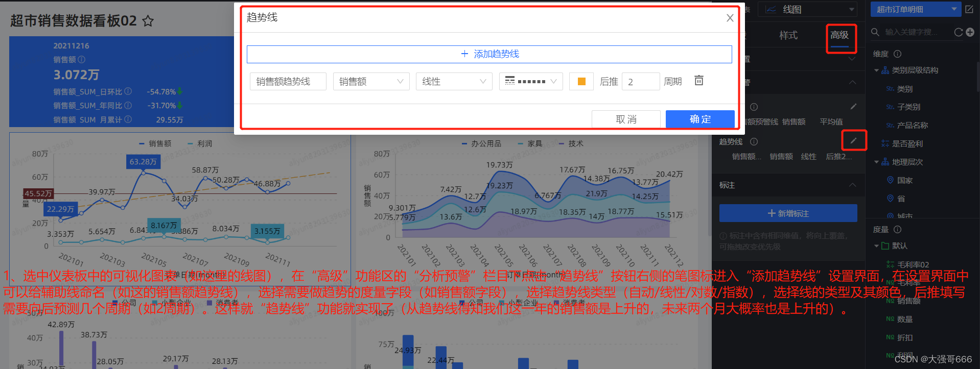Click the info icon beside 销售额_SUM_年同比
The image size is (980, 369).
coord(128,105)
